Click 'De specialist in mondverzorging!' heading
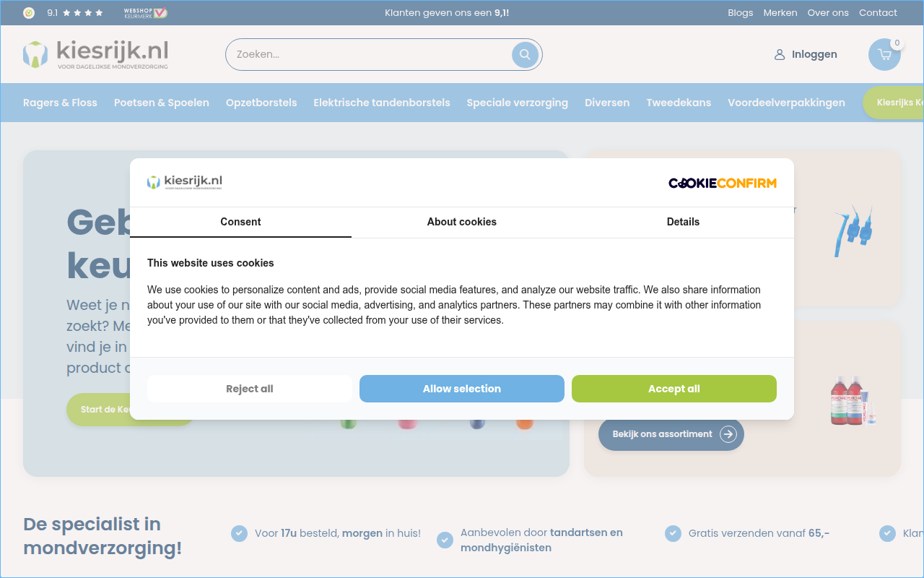This screenshot has height=578, width=924. click(103, 536)
